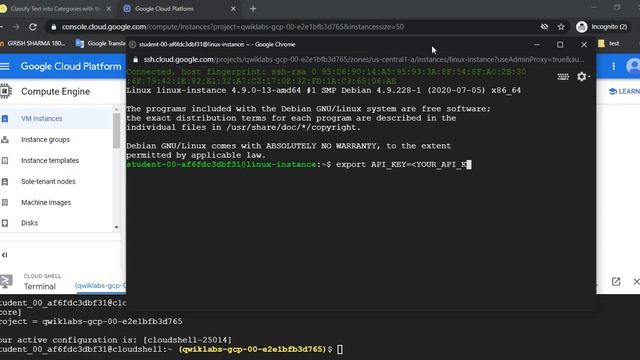Reload the console page in Chrome
The image size is (640, 360).
point(33,27)
